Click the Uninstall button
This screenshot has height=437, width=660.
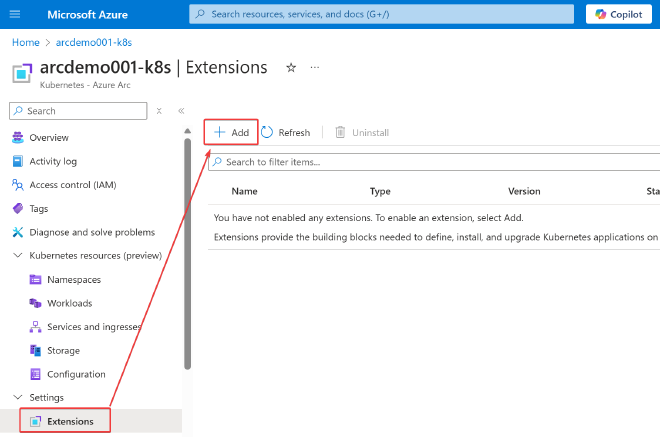(362, 133)
